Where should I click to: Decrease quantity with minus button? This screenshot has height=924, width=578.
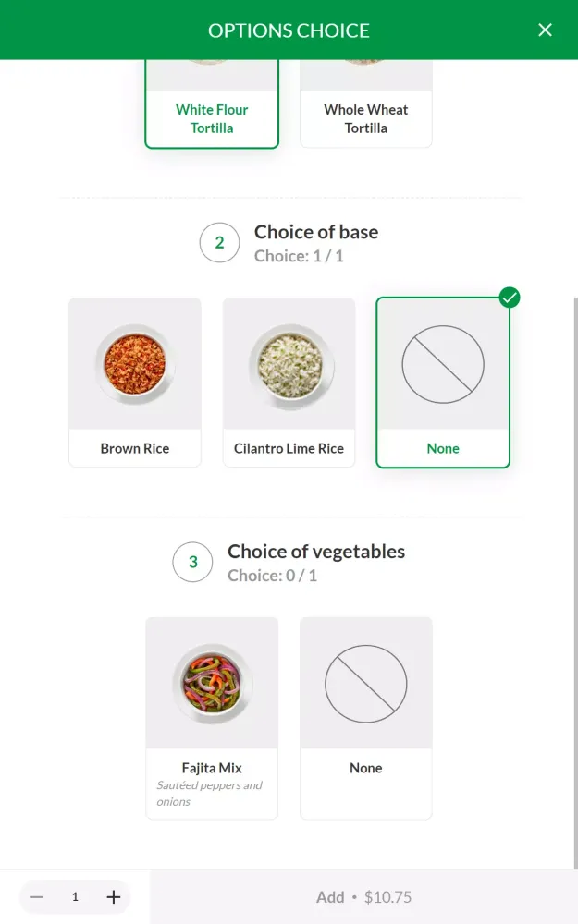point(37,896)
